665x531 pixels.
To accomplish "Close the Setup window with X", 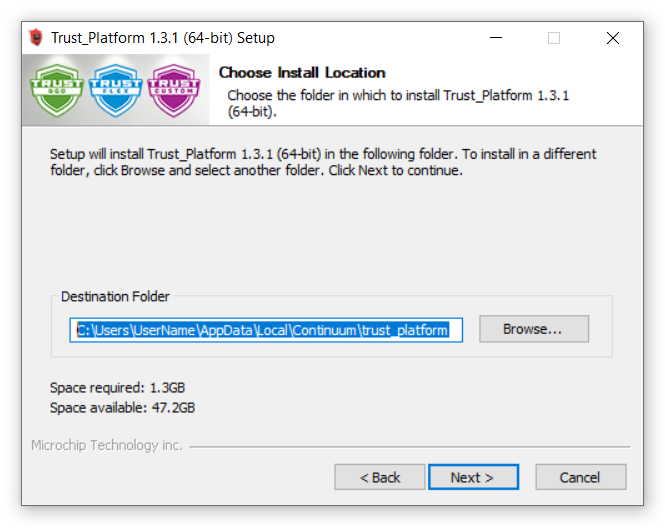I will [x=613, y=38].
